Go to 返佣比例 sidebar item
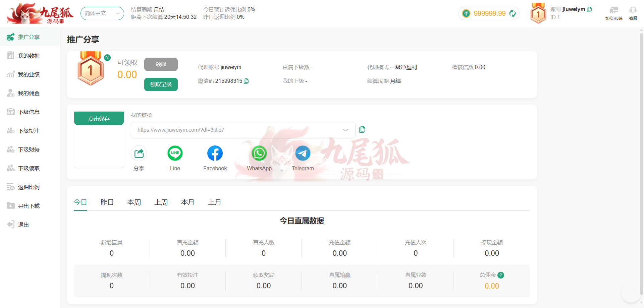Image resolution: width=644 pixels, height=308 pixels. (x=29, y=187)
